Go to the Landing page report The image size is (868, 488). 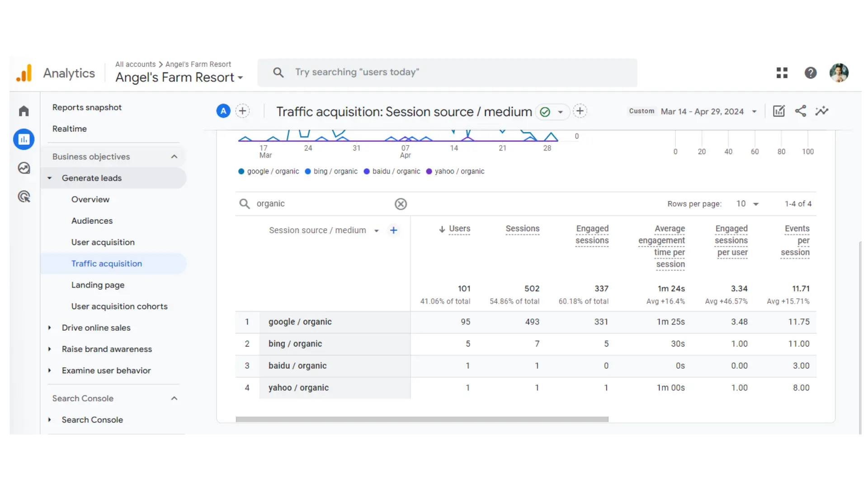tap(98, 285)
